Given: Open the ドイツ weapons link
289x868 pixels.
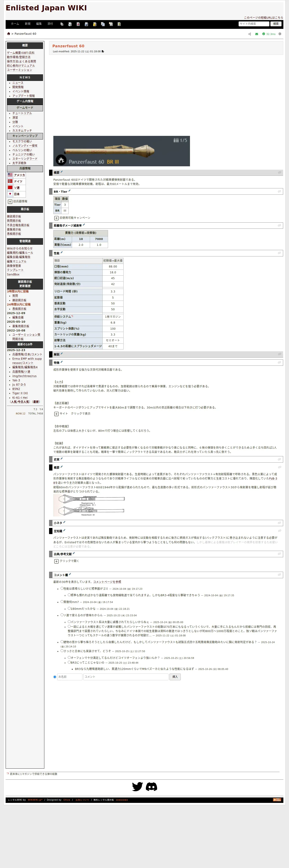Looking at the screenshot, I should (x=18, y=181).
